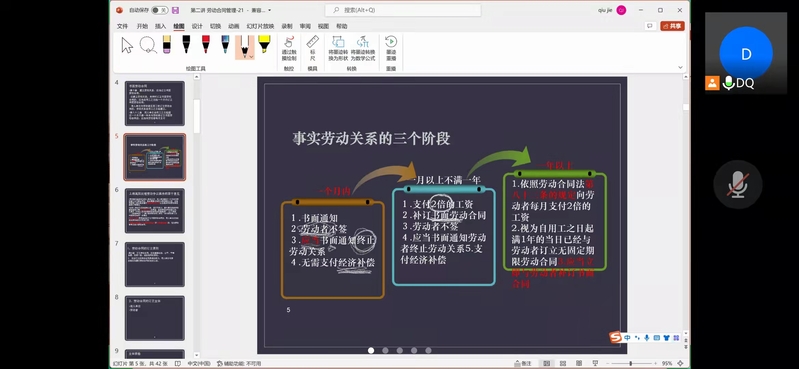
Task: Open the 备注 notes pane button
Action: click(x=523, y=363)
